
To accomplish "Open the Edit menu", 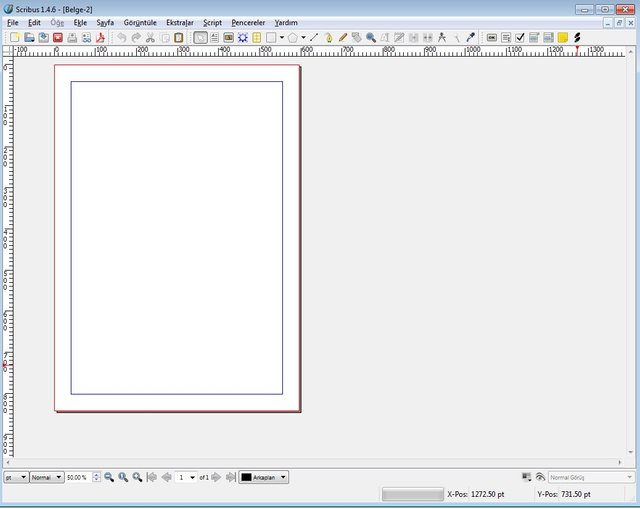I will tap(34, 23).
